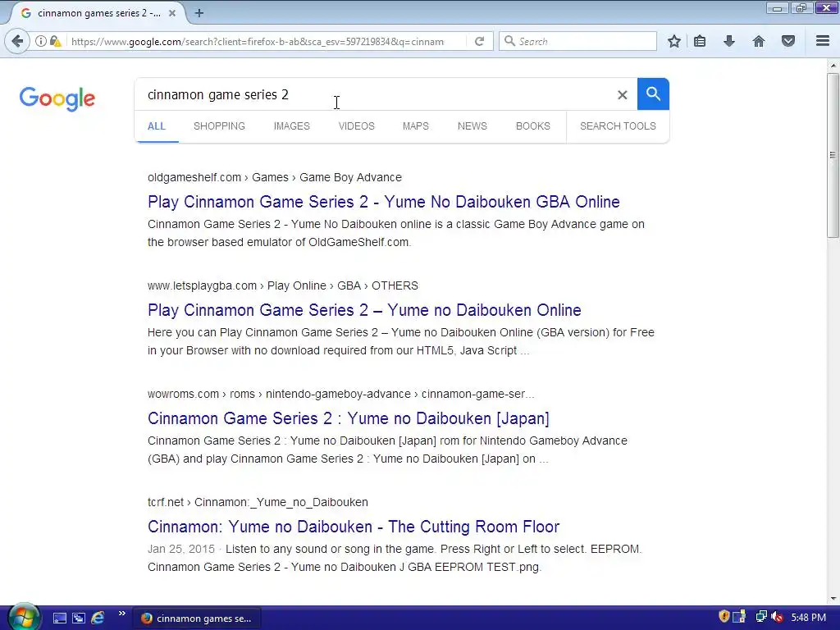The image size is (840, 630).
Task: Switch to the MAPS tab
Action: tap(416, 126)
